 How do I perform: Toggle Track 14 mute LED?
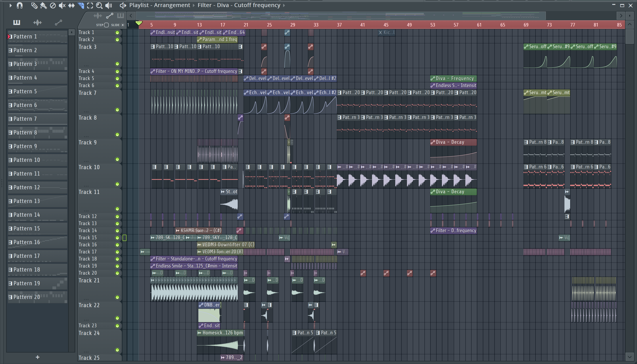click(x=117, y=230)
